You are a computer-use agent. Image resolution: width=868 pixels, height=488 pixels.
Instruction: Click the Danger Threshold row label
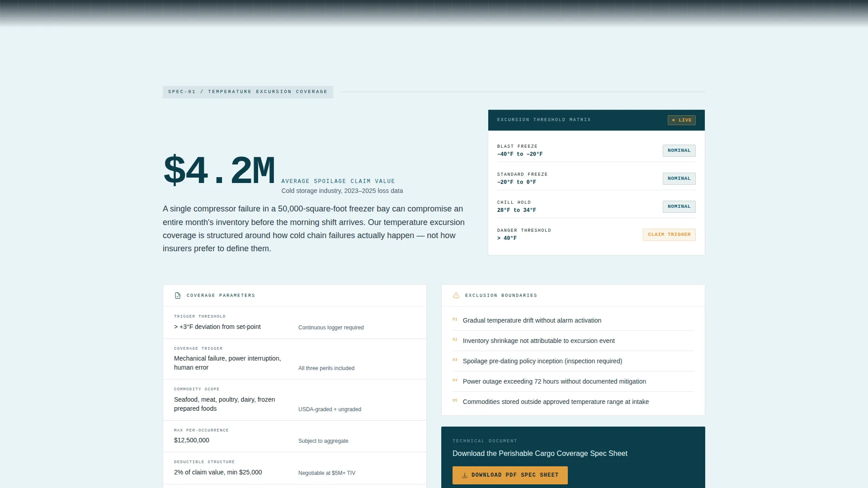pos(524,230)
